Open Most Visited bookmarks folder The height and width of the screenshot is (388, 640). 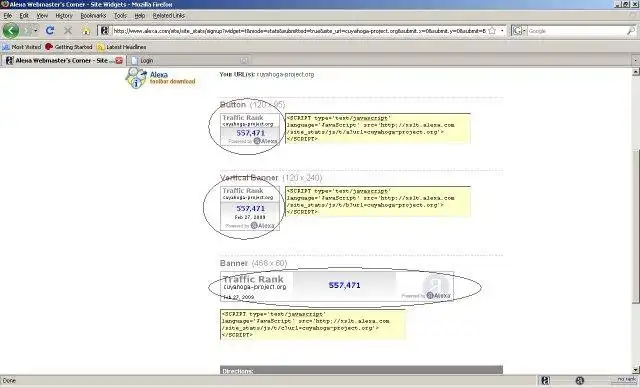tap(22, 47)
